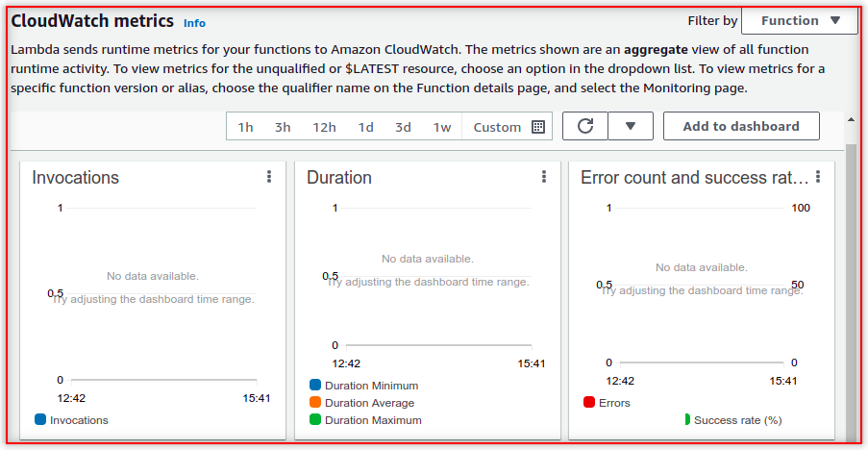Click the Add to dashboard button
The width and height of the screenshot is (868, 450).
(x=741, y=126)
